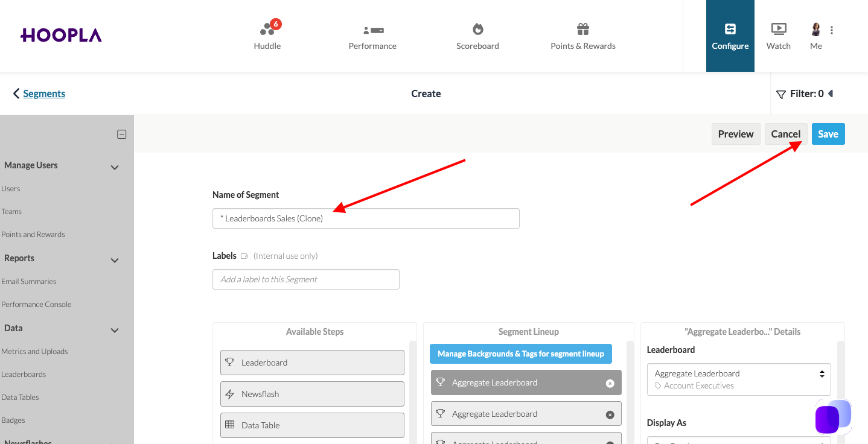This screenshot has height=444, width=868.
Task: Collapse the Data section
Action: click(115, 330)
